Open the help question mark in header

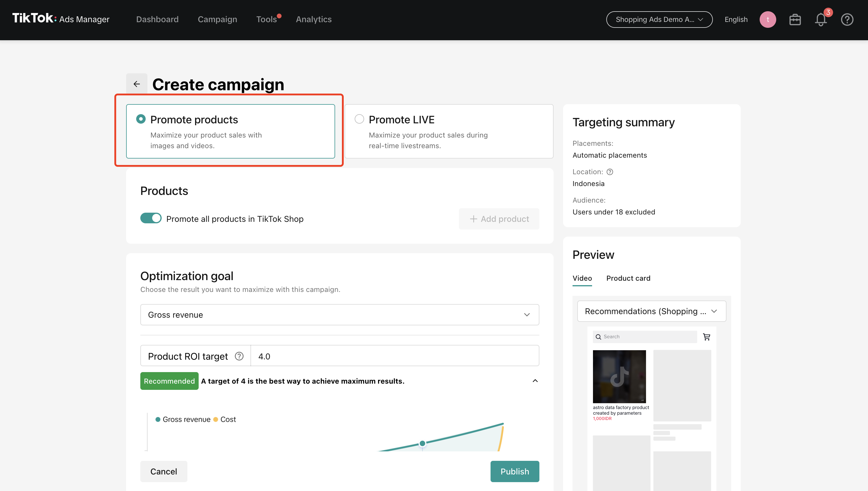click(x=847, y=20)
